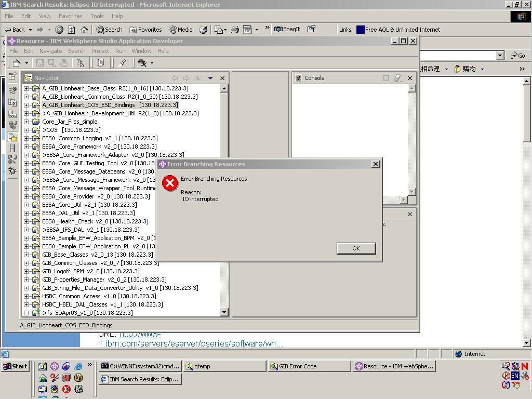This screenshot has width=532, height=399.
Task: Open WebSphere Studio File menu
Action: (14, 51)
